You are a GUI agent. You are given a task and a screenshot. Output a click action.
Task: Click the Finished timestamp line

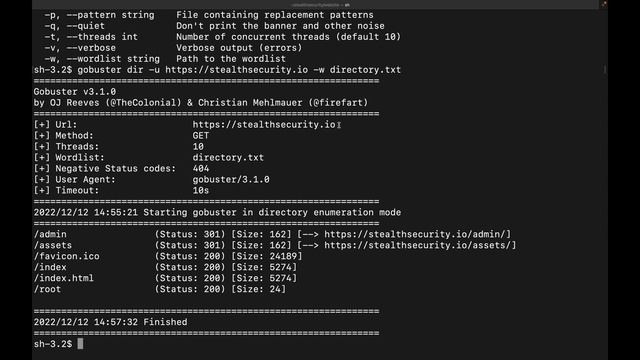(x=110, y=322)
